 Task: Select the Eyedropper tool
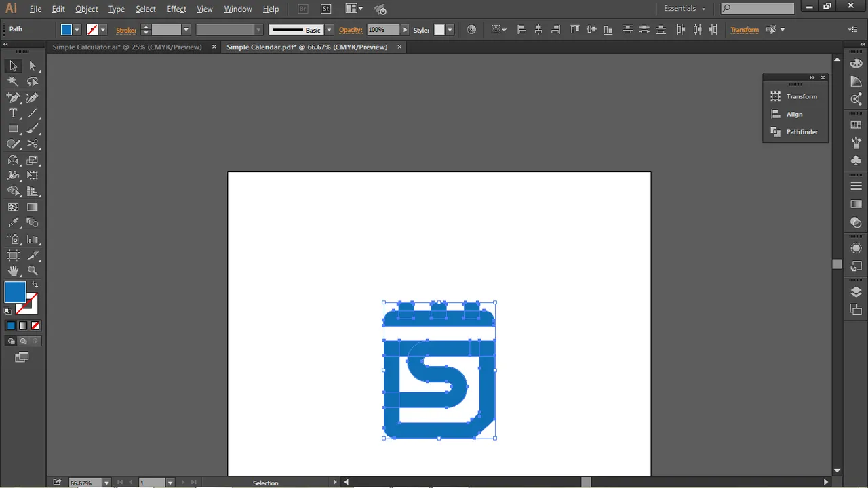click(x=13, y=223)
